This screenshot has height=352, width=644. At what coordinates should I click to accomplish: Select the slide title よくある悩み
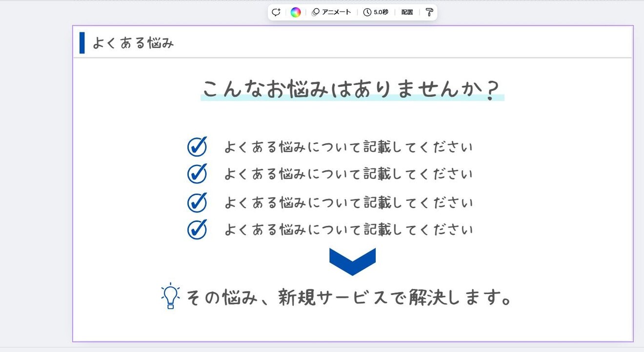click(133, 43)
